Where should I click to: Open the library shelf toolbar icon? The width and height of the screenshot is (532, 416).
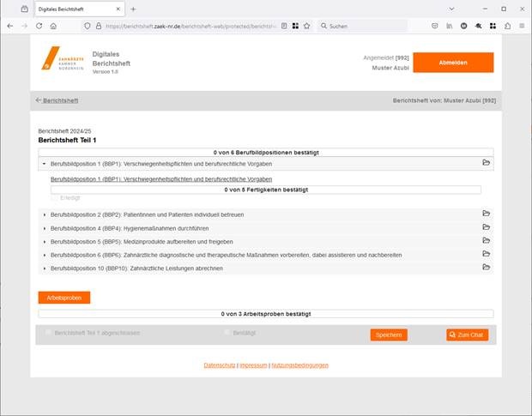pos(450,26)
